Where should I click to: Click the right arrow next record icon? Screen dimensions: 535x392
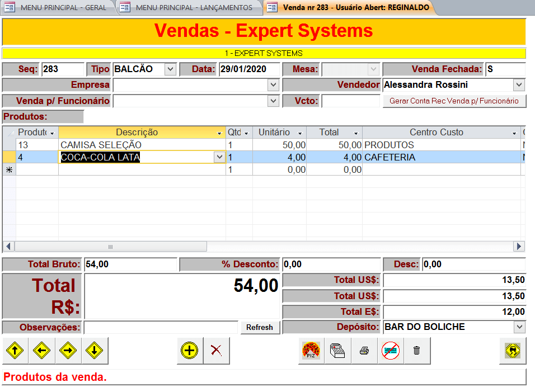pos(68,351)
